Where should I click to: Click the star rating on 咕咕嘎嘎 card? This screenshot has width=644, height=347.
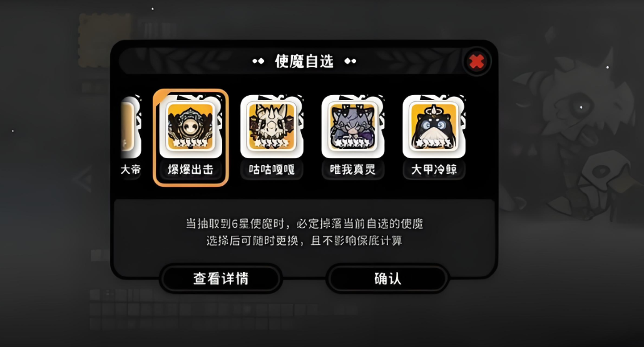click(272, 143)
